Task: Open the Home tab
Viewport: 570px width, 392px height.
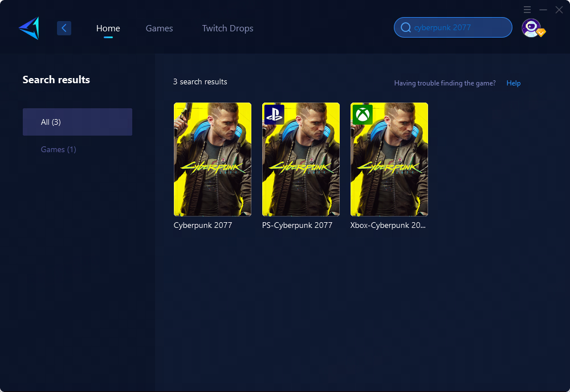Action: click(108, 28)
